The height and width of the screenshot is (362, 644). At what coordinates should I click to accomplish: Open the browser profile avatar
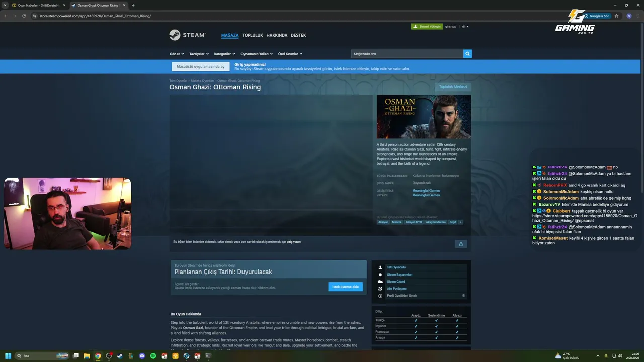(629, 16)
